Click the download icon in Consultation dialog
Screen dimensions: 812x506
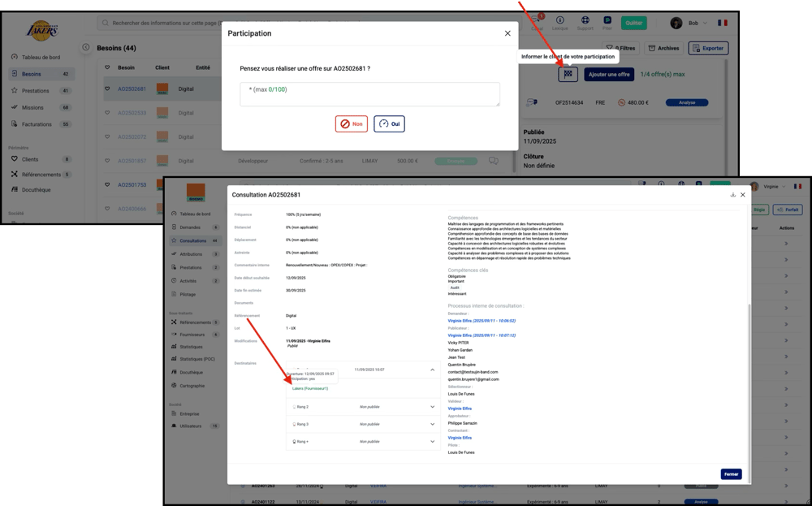coord(733,195)
